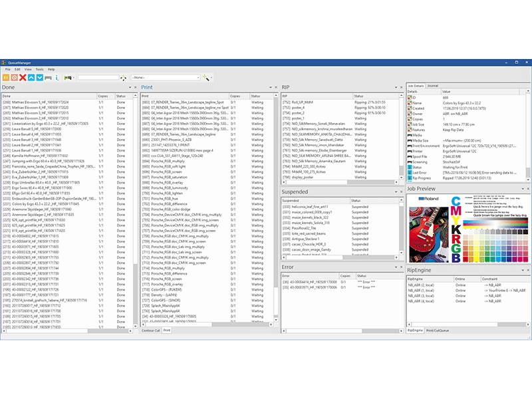Expand the magic wand dropdown arrow
This screenshot has height=399, width=532.
click(211, 78)
